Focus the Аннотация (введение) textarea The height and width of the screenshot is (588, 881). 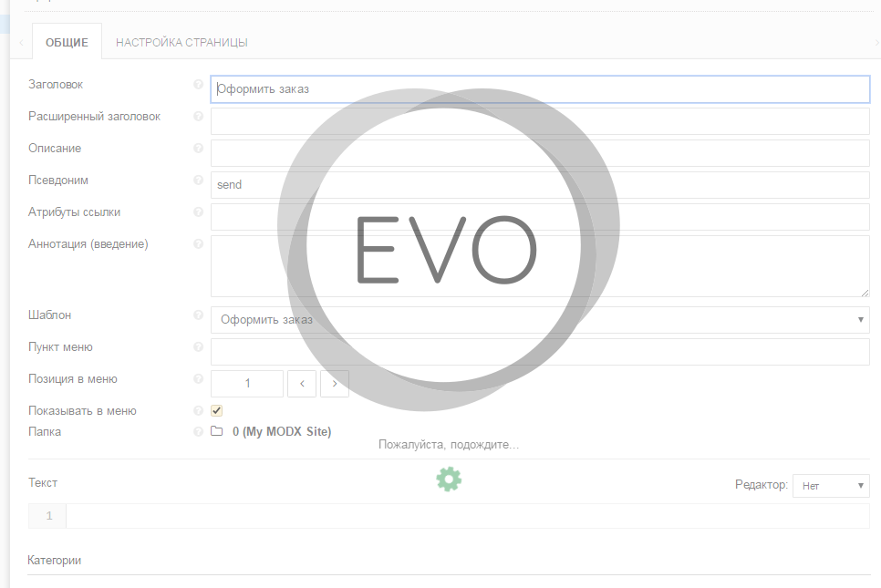540,266
